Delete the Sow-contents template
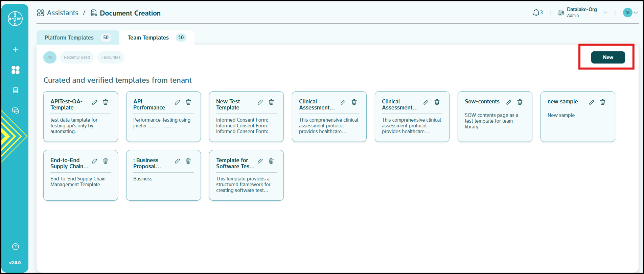Screen dimensions: 644x274 click(520, 102)
